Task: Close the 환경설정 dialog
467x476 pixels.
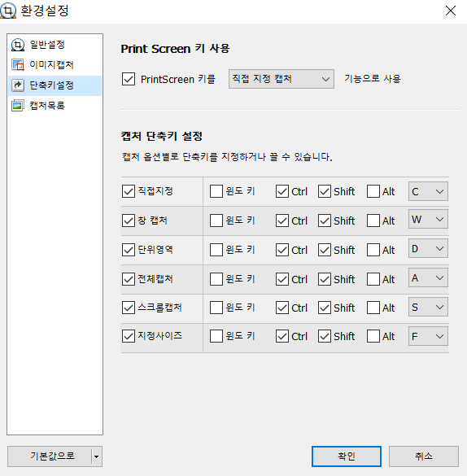Action: point(451,11)
